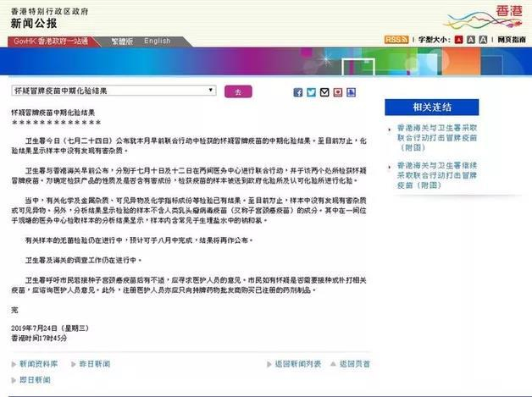Screen dimensions: 532x397
Task: Share the press release on Twitter
Action: click(311, 92)
